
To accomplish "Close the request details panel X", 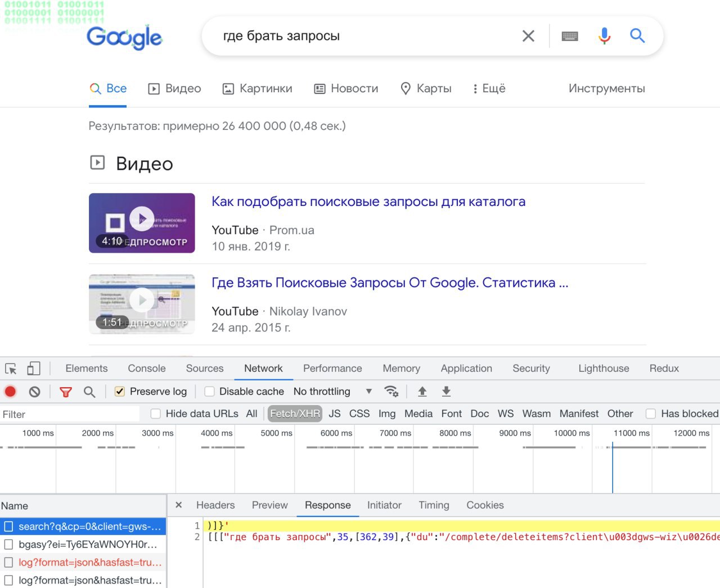I will (179, 505).
